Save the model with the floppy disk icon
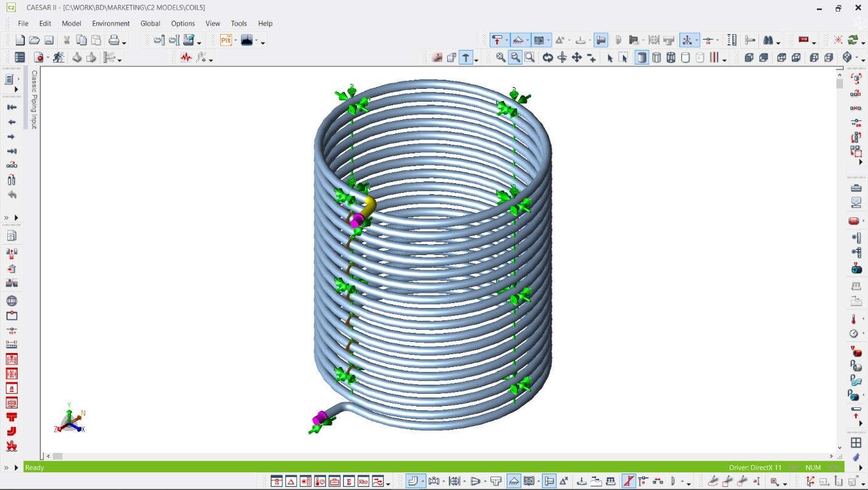The image size is (868, 490). (49, 40)
